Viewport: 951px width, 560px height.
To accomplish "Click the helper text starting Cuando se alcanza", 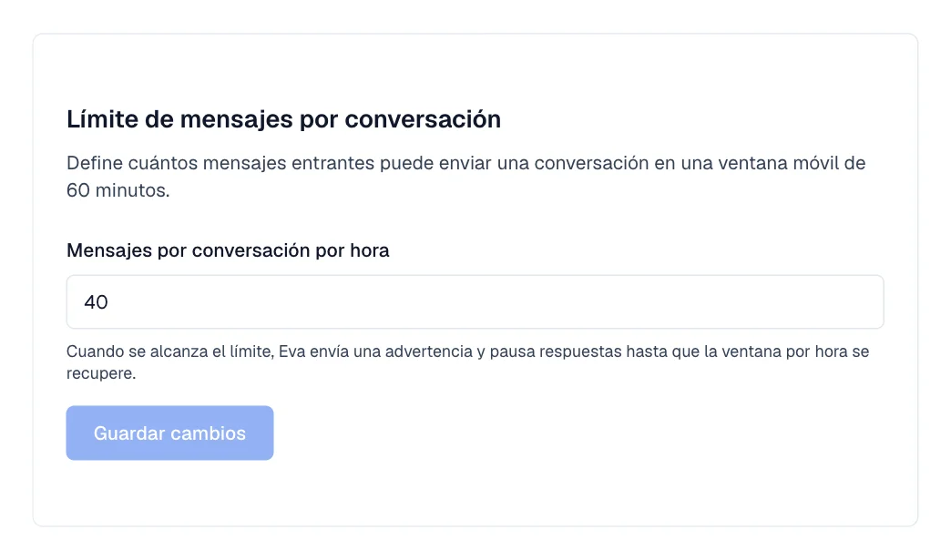I will click(467, 362).
